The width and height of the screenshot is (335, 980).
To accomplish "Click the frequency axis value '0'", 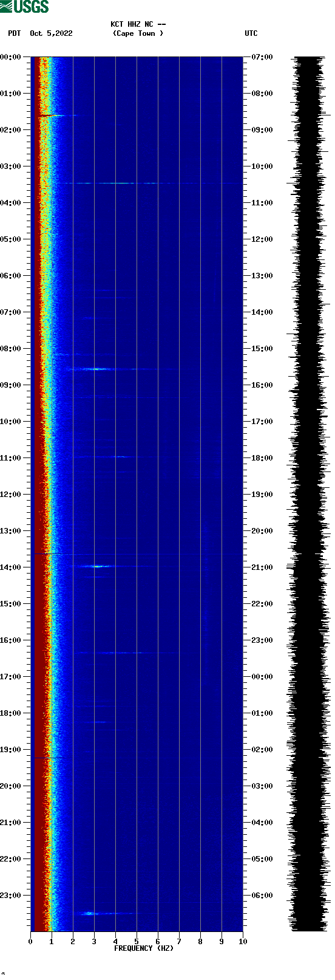I will (30, 942).
